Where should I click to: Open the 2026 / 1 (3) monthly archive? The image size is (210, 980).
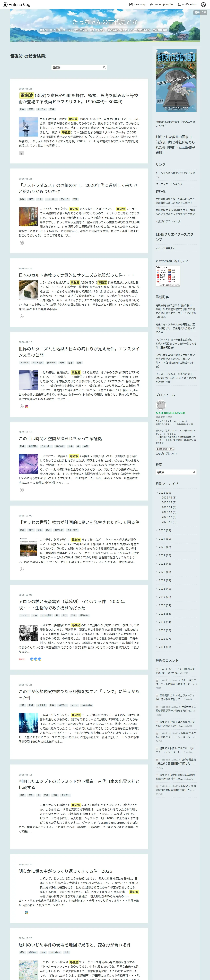click(x=169, y=522)
